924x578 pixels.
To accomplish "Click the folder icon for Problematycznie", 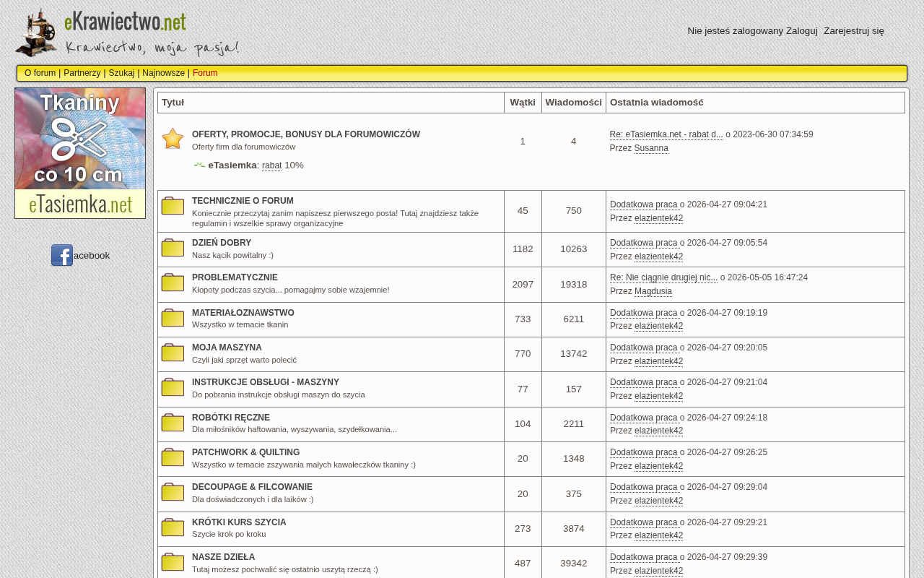I will 173,282.
